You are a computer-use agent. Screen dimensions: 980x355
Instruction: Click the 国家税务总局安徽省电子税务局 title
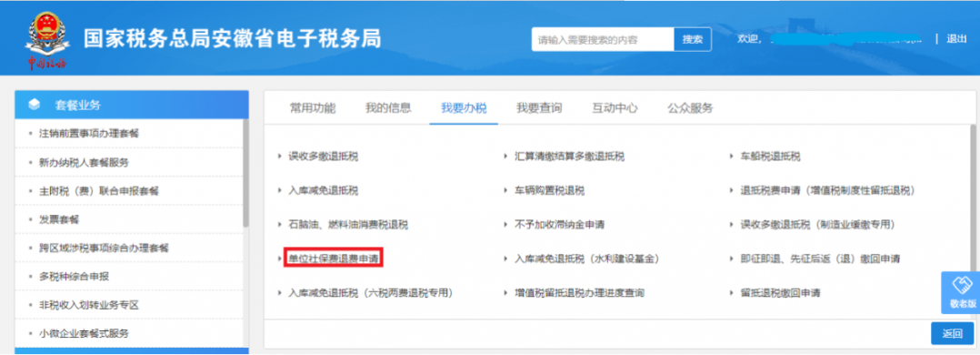point(233,38)
